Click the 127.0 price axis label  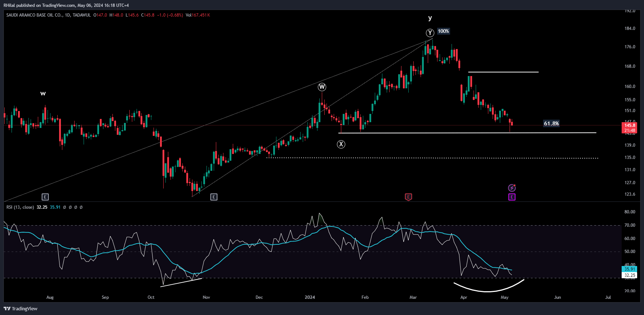[x=630, y=183]
